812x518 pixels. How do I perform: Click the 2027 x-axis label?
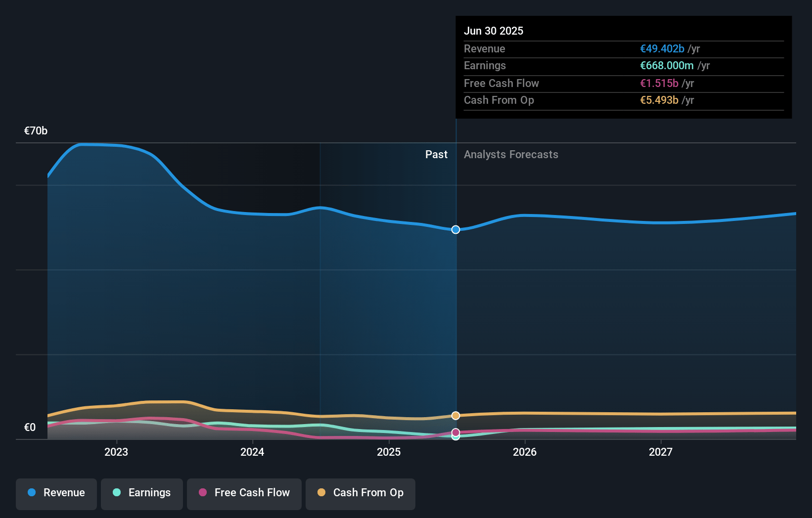(x=661, y=452)
